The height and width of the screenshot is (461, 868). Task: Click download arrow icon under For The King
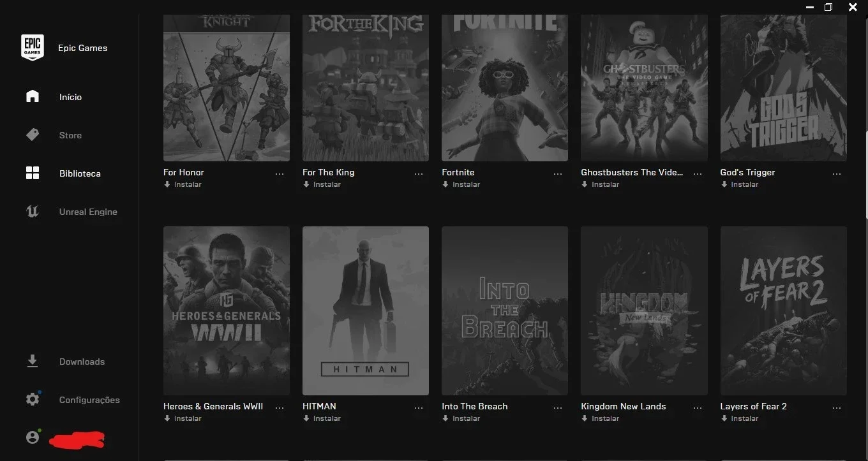(x=306, y=184)
